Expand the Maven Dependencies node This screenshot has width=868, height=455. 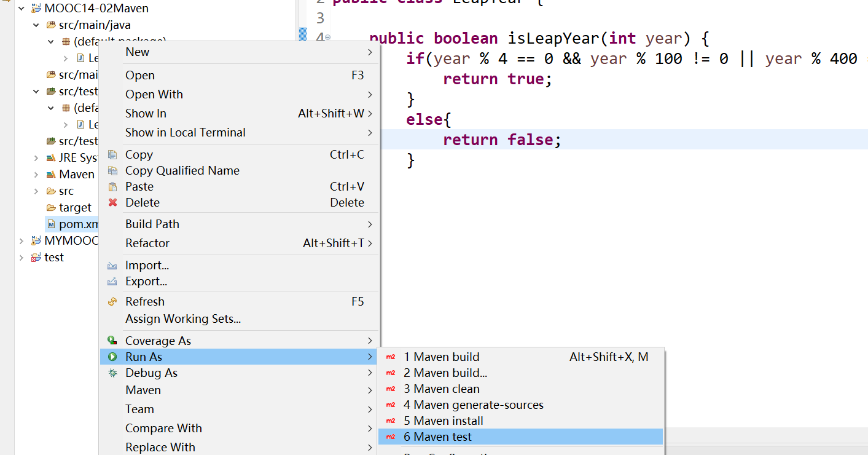[36, 175]
